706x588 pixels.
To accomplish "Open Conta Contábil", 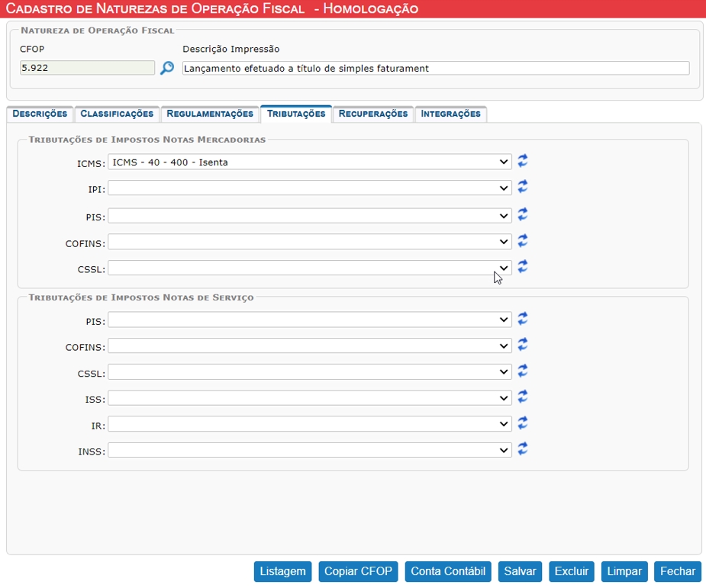I will pos(448,571).
